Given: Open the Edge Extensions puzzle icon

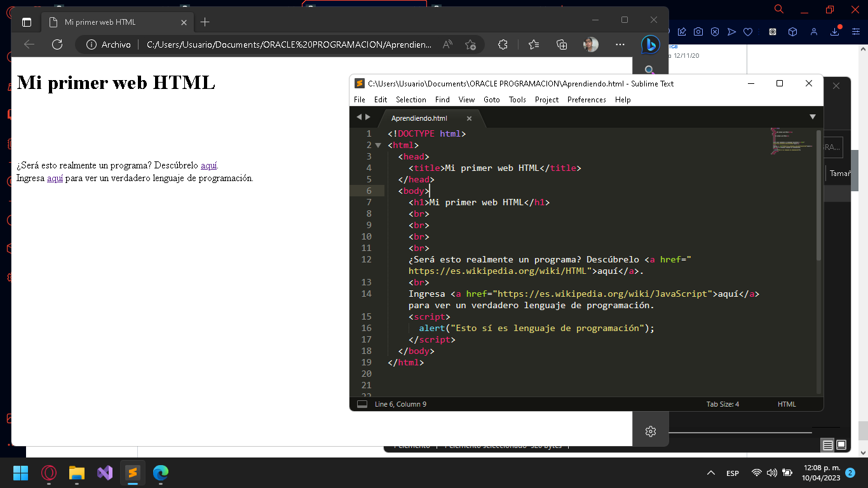Looking at the screenshot, I should point(503,44).
